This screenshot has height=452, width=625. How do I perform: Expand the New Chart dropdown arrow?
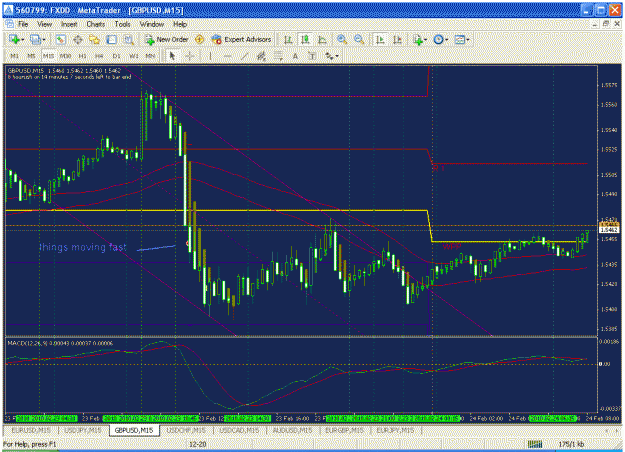coord(22,39)
